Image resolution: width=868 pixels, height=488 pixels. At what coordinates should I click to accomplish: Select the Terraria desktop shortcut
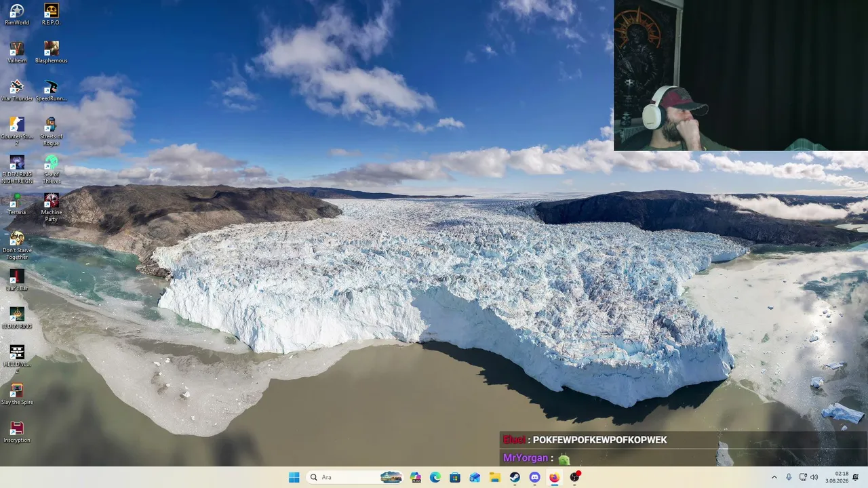17,204
